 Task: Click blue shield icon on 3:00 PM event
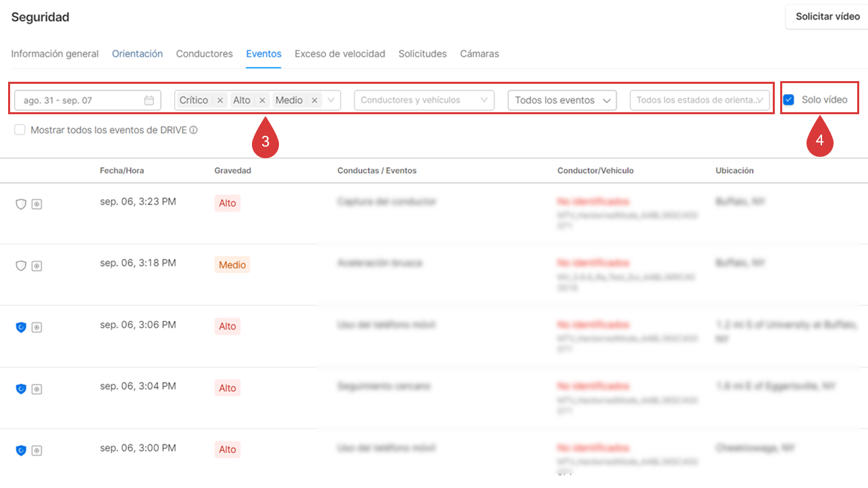point(21,451)
